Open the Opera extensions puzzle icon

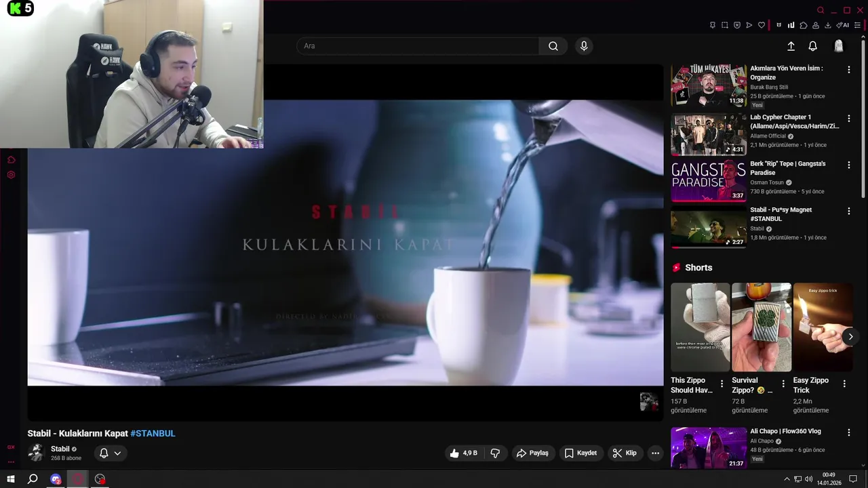[x=804, y=25]
